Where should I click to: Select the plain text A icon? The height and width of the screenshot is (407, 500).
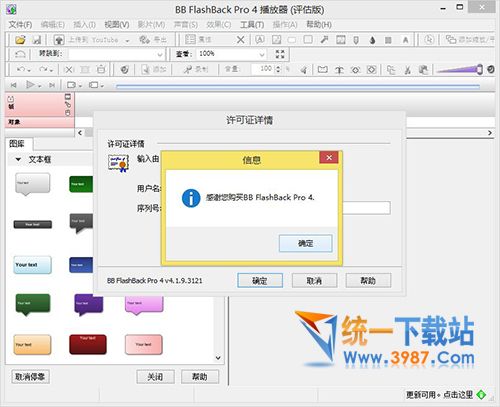coord(405,40)
